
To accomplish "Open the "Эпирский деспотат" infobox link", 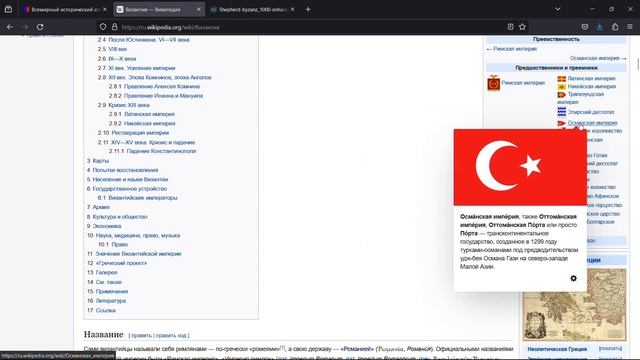I will [591, 112].
